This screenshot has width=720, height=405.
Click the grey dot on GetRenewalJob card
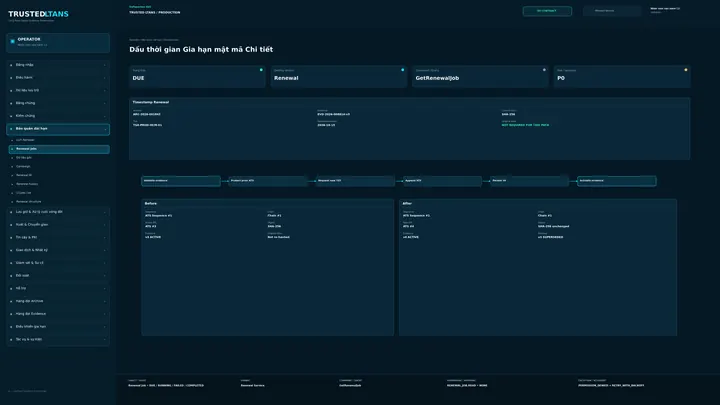pyautogui.click(x=544, y=70)
